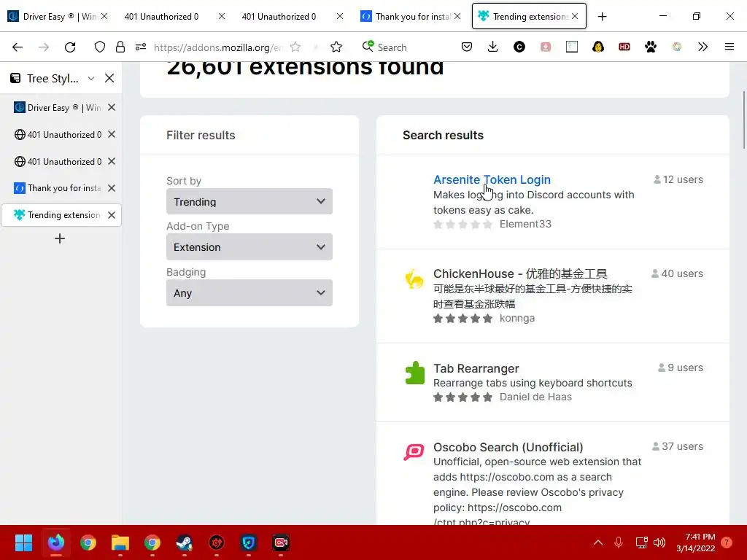
Task: Open Firefox from the taskbar
Action: pyautogui.click(x=55, y=542)
